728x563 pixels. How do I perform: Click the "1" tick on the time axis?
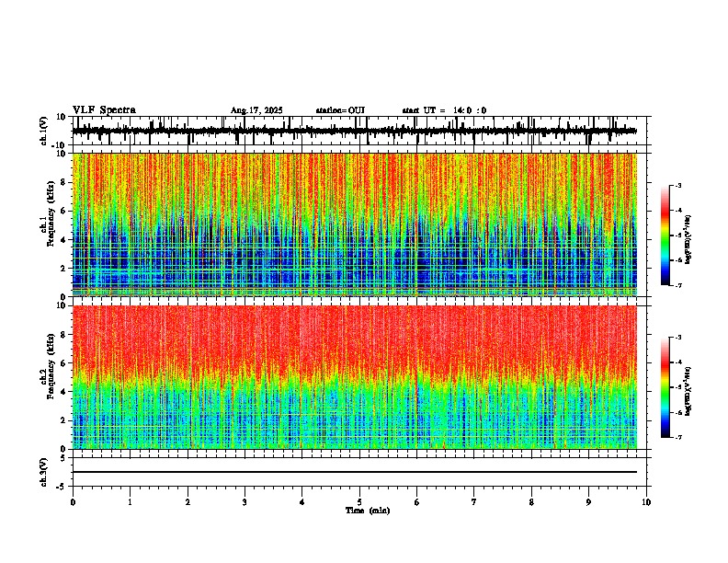[130, 502]
